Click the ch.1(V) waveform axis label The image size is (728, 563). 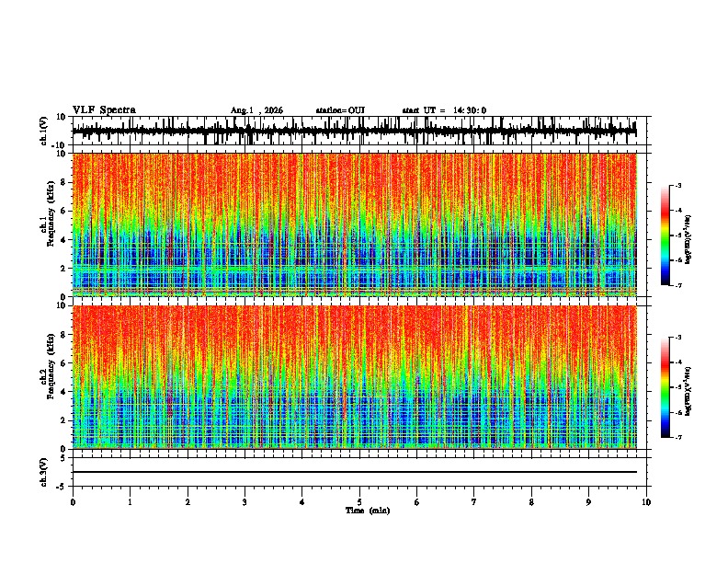[x=44, y=131]
